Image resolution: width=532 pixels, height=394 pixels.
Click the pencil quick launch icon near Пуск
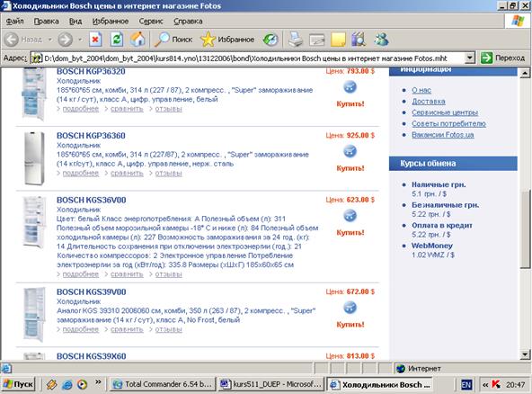(51, 384)
